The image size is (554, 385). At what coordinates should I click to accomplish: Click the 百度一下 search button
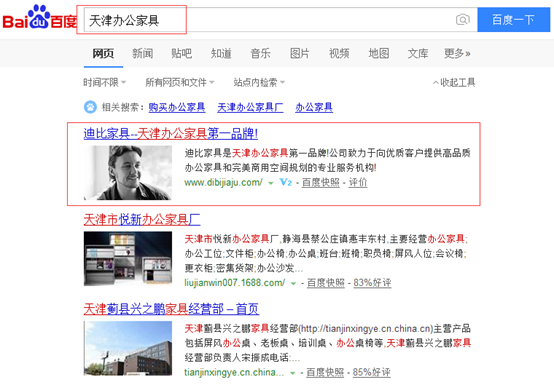click(x=514, y=20)
